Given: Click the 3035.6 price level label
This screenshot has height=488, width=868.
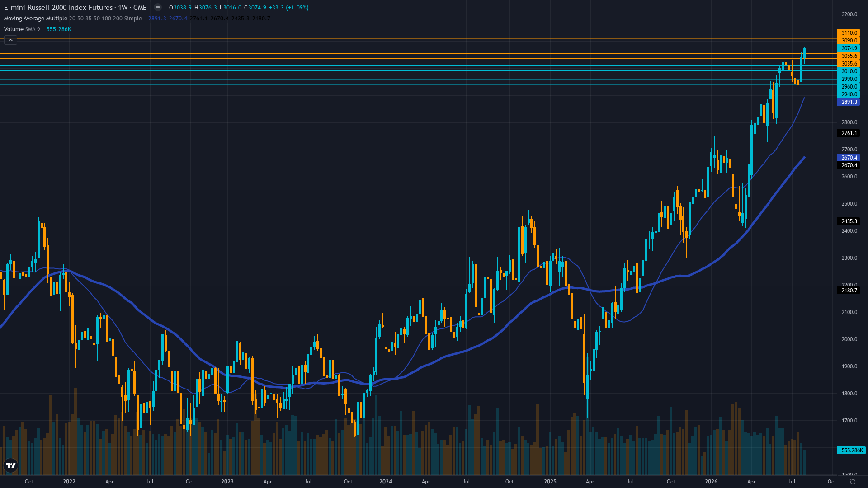Looking at the screenshot, I should pyautogui.click(x=849, y=64).
